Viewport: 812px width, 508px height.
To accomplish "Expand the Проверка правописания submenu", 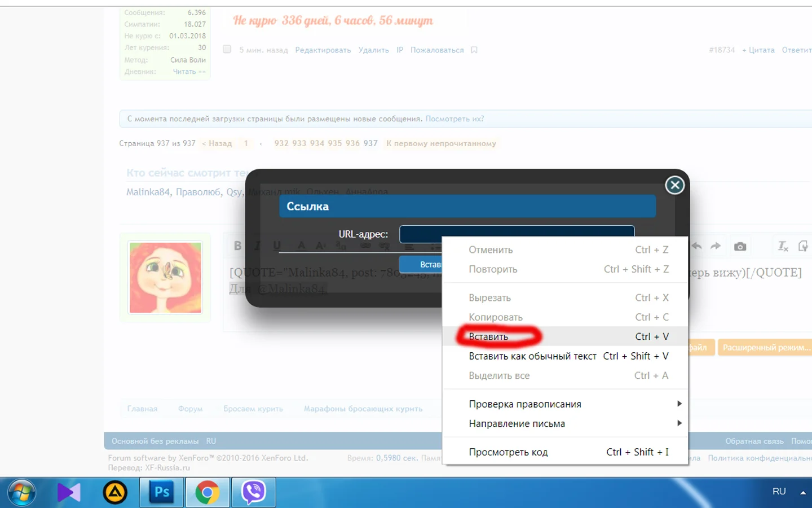I will click(524, 404).
